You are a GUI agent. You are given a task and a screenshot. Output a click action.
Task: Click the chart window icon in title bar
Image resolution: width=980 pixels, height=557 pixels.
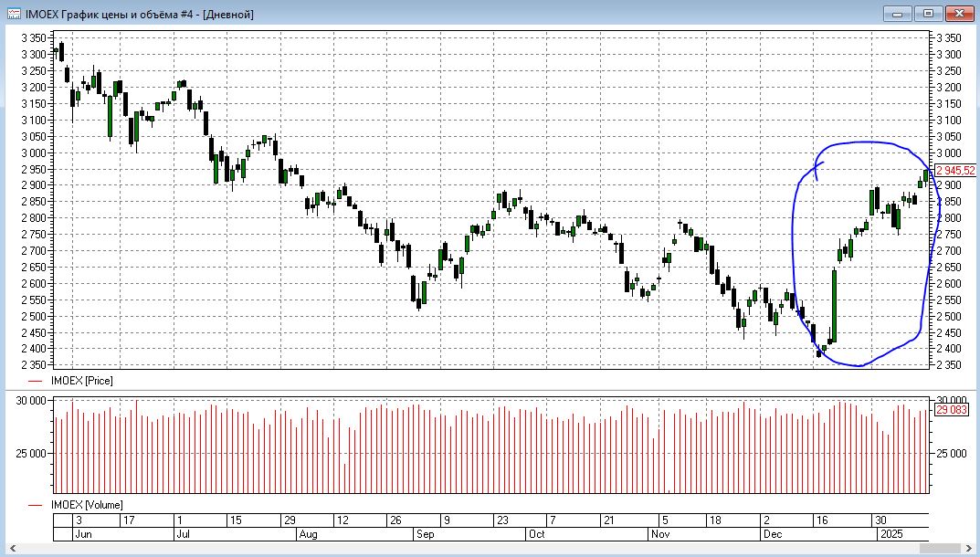point(13,14)
